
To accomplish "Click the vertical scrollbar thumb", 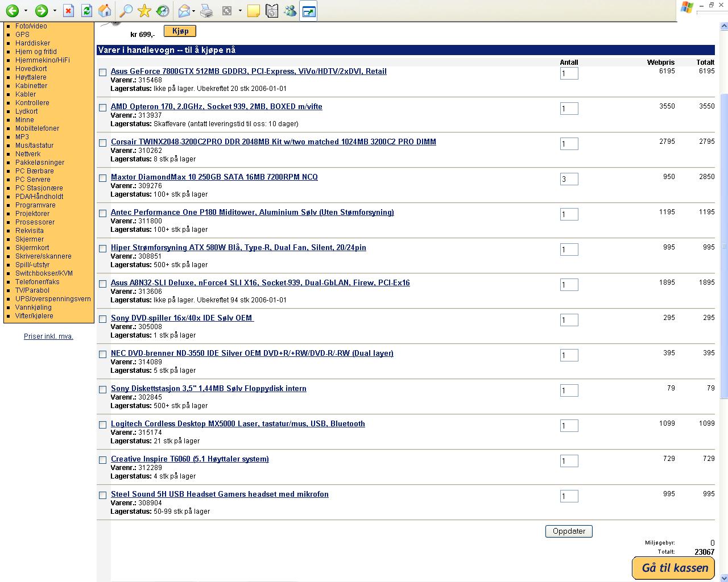I will [x=724, y=246].
